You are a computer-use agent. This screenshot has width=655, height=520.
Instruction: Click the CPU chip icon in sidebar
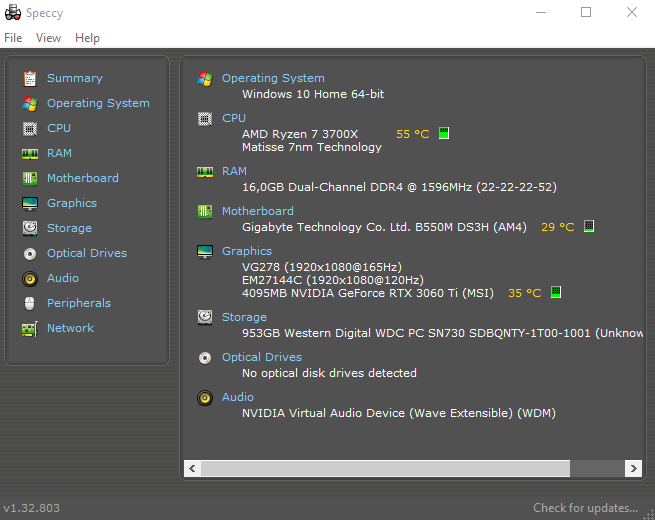click(30, 129)
